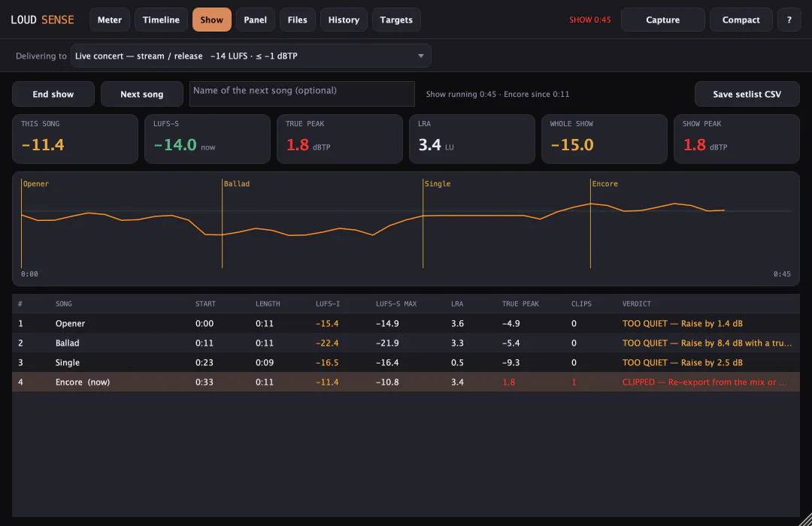
Task: Switch to the Timeline tab
Action: tap(161, 20)
